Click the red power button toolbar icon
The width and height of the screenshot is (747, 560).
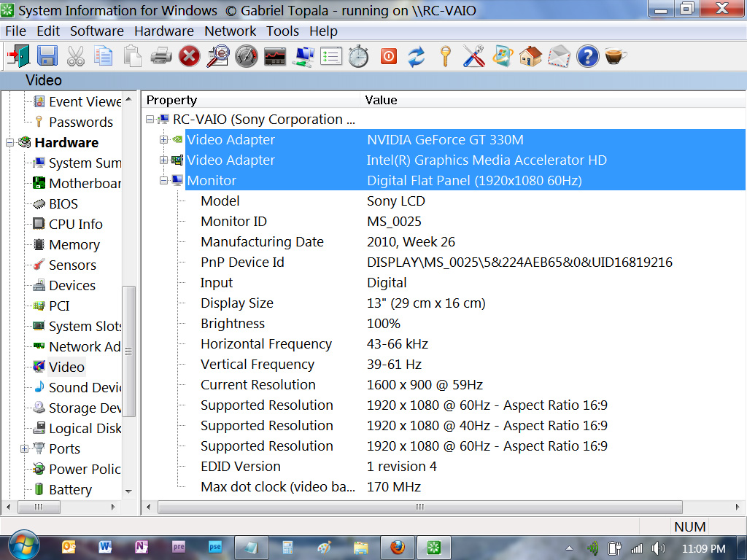389,56
